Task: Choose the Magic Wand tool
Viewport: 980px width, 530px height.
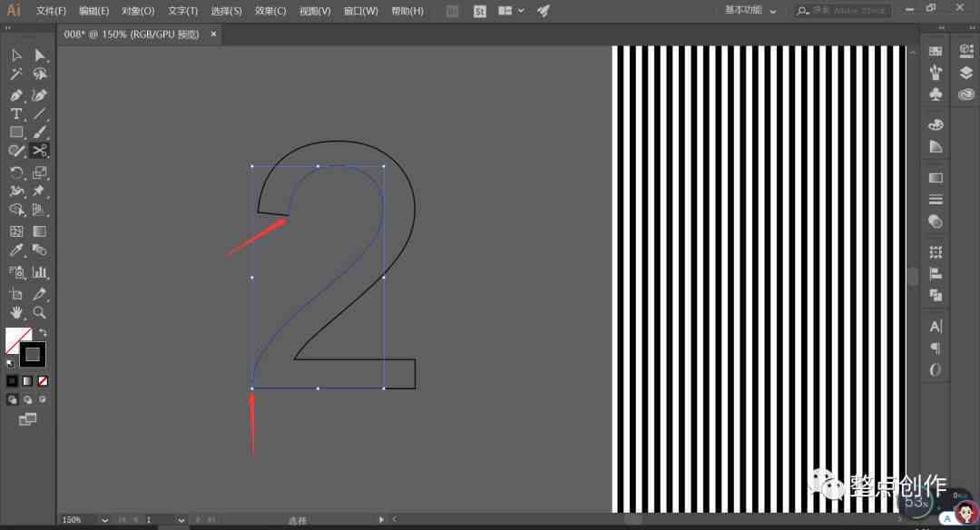Action: pos(16,74)
